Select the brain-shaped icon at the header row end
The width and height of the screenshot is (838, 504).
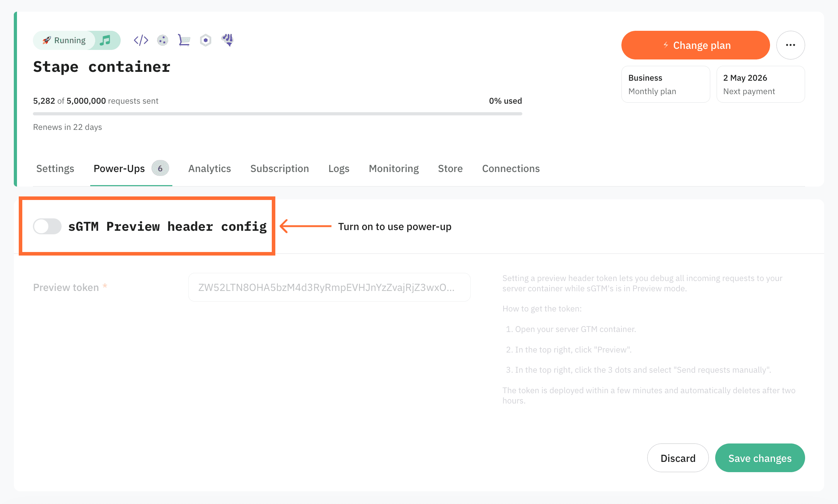[227, 40]
